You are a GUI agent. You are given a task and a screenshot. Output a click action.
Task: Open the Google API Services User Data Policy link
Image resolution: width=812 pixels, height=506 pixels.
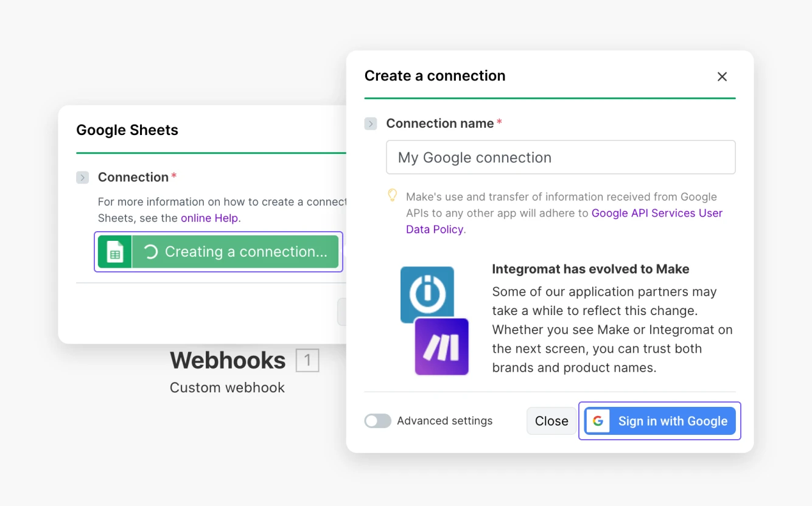pos(656,213)
